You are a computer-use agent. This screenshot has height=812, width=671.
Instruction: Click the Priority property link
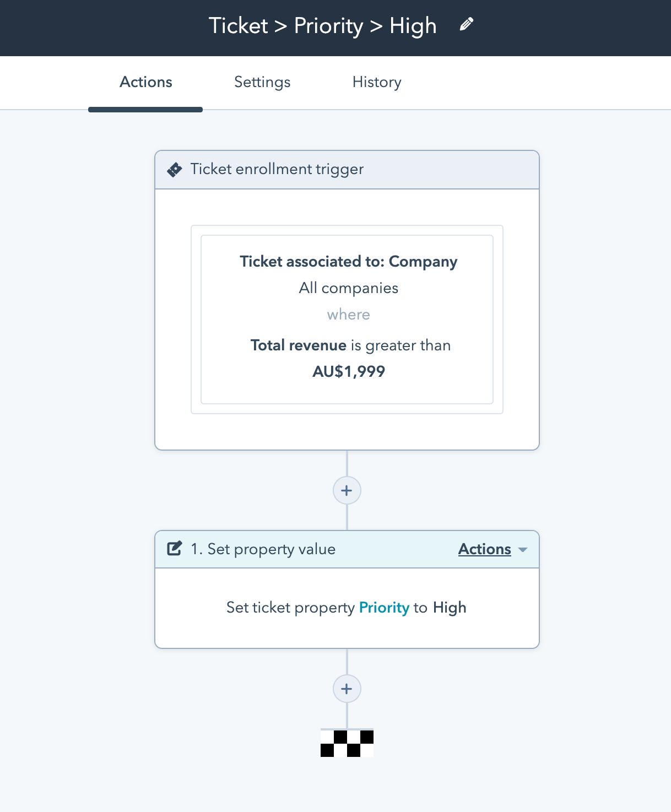384,608
